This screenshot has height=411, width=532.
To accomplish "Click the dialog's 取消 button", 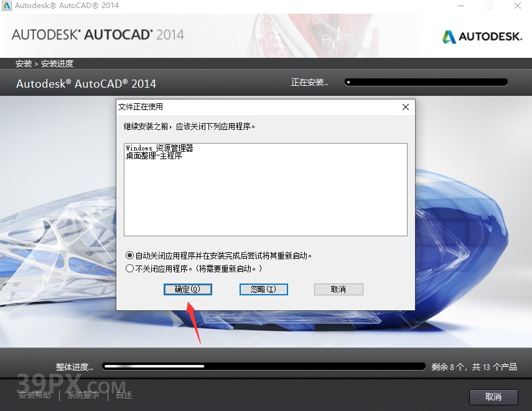I will pyautogui.click(x=338, y=289).
